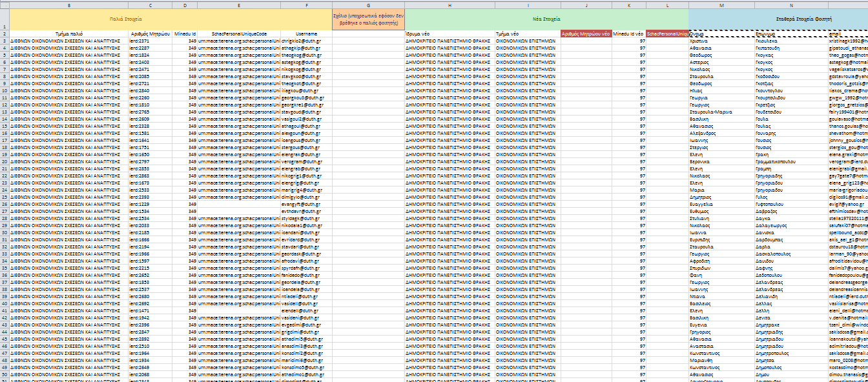Select the red 'SchacPersonalUnique' cell in column L
This screenshot has height=382, width=868.
click(667, 33)
